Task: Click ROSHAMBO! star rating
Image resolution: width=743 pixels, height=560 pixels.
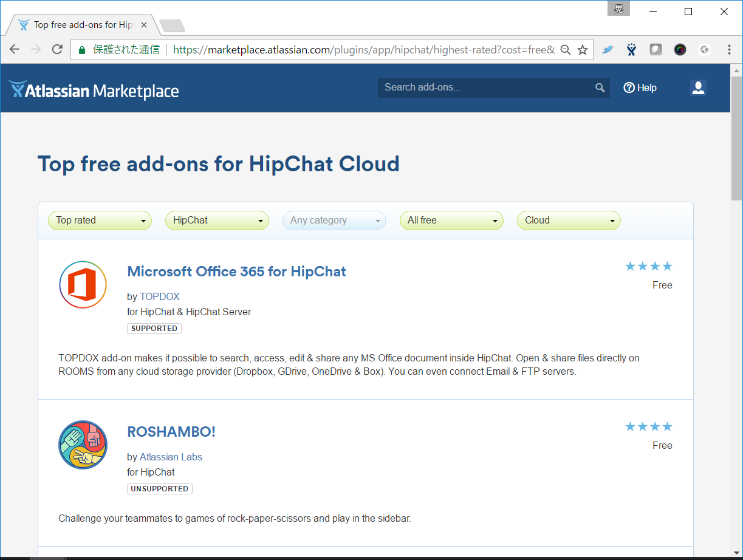Action: pyautogui.click(x=649, y=426)
